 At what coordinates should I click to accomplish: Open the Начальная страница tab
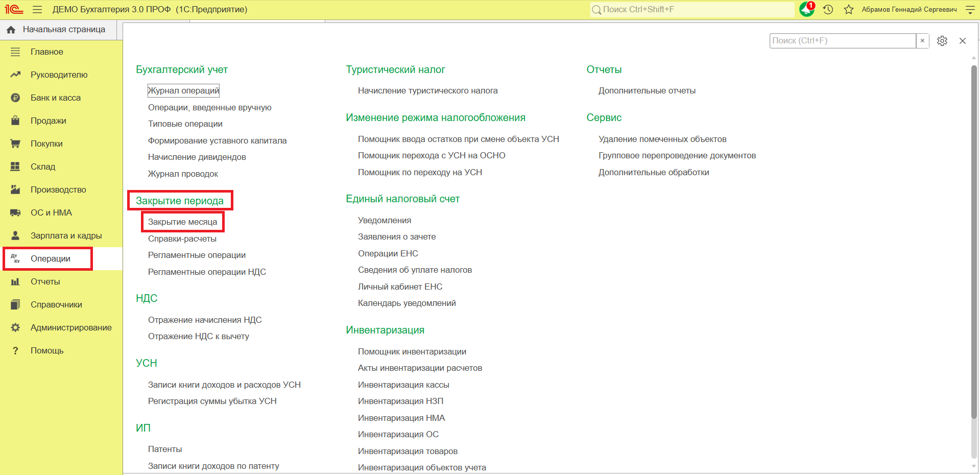coord(58,30)
